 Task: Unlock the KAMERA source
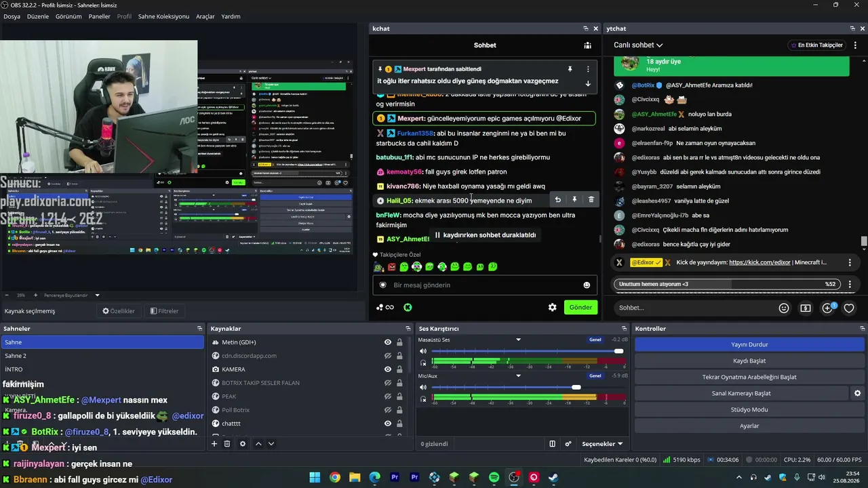[x=399, y=369]
